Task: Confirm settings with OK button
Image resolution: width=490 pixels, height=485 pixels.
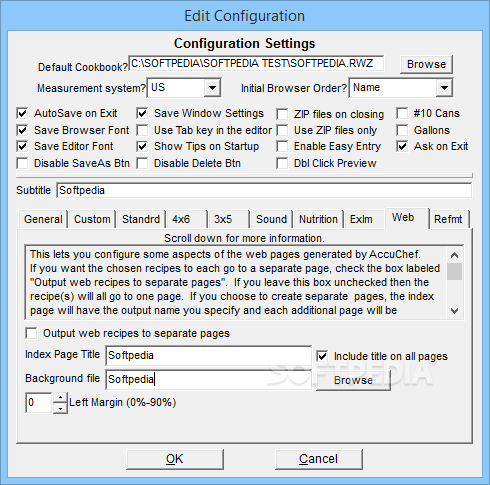Action: pyautogui.click(x=175, y=459)
